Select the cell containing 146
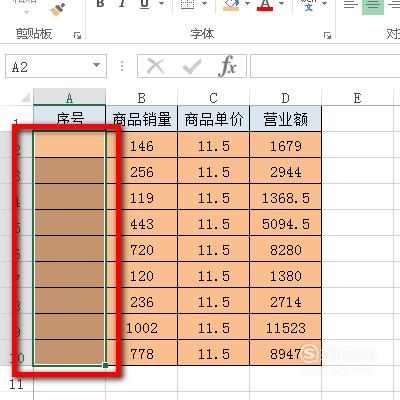 click(x=142, y=145)
